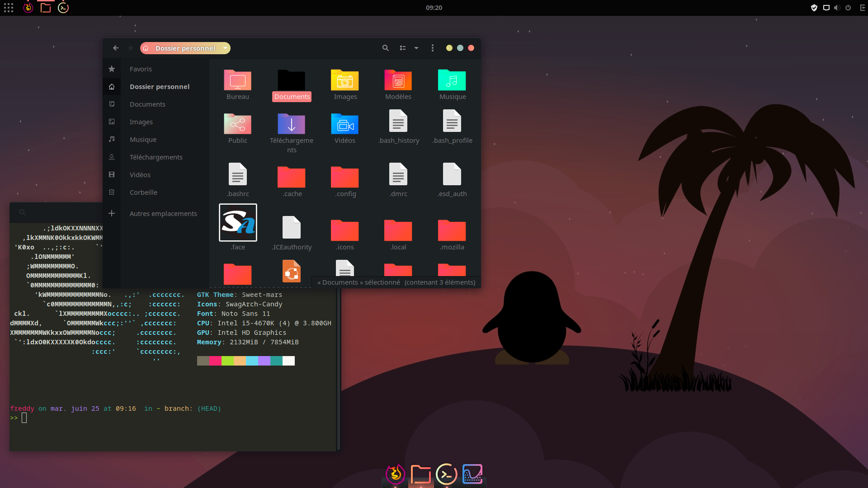This screenshot has height=488, width=868.
Task: Click the green swatch in terminal palette
Action: click(x=227, y=361)
